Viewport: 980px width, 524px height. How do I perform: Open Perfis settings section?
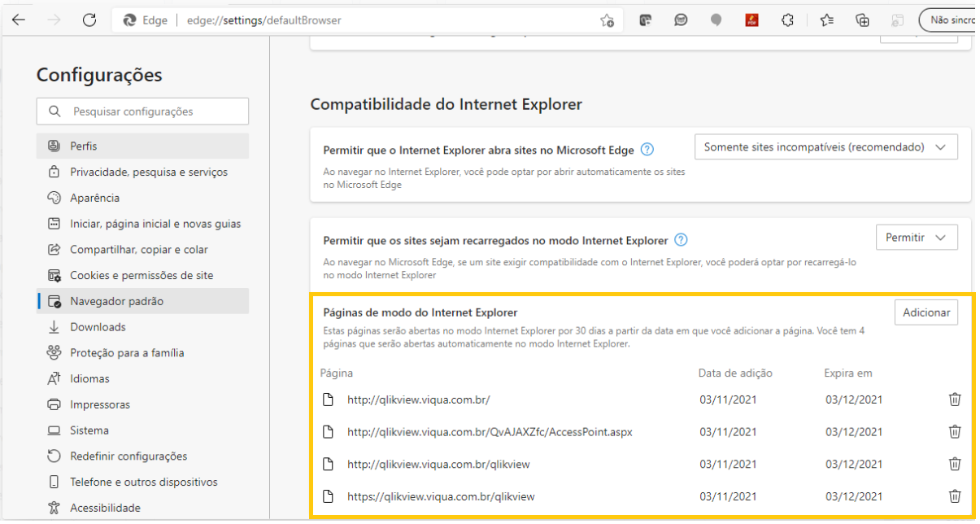pyautogui.click(x=142, y=146)
